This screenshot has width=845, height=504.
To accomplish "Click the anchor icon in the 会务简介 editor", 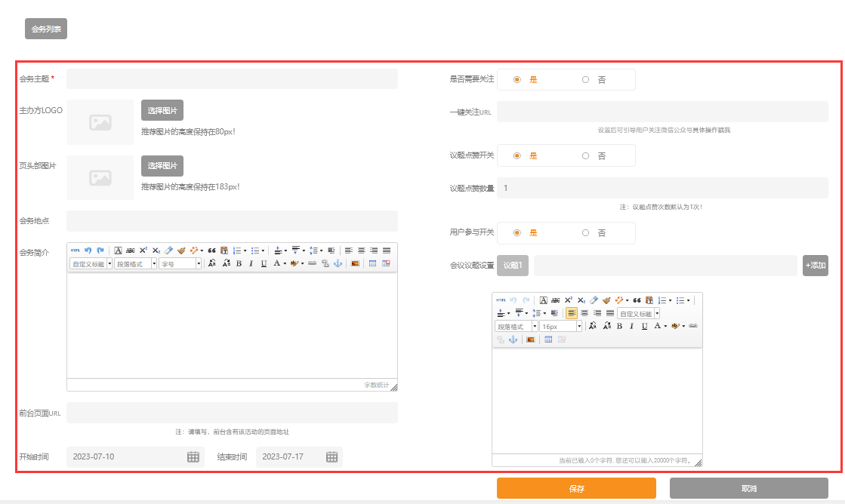I will tap(338, 264).
